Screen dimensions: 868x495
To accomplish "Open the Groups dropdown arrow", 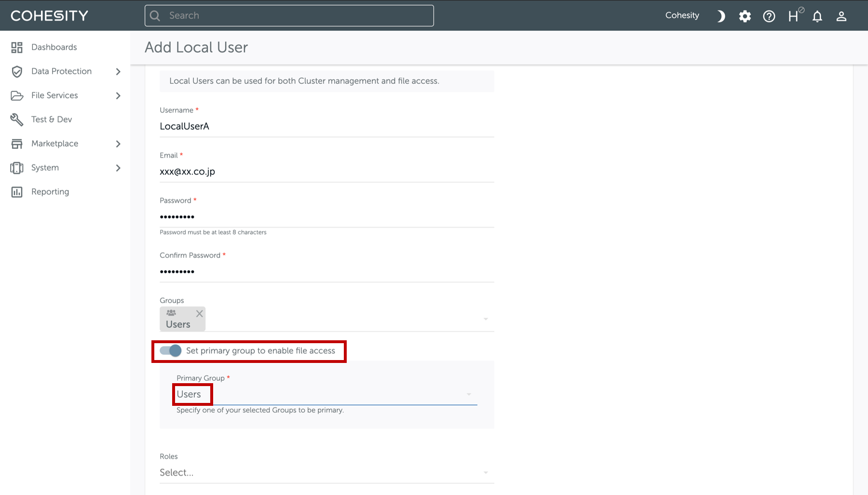I will pyautogui.click(x=486, y=319).
